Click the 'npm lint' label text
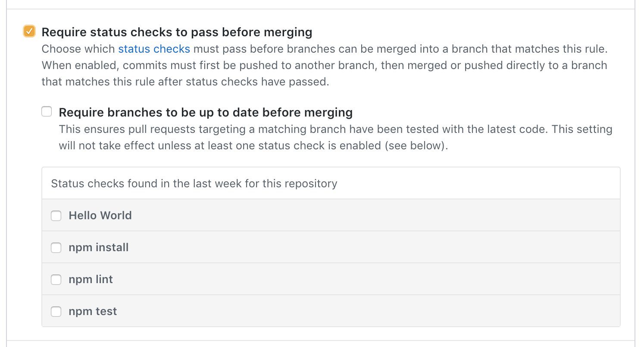The width and height of the screenshot is (644, 347). [x=91, y=279]
